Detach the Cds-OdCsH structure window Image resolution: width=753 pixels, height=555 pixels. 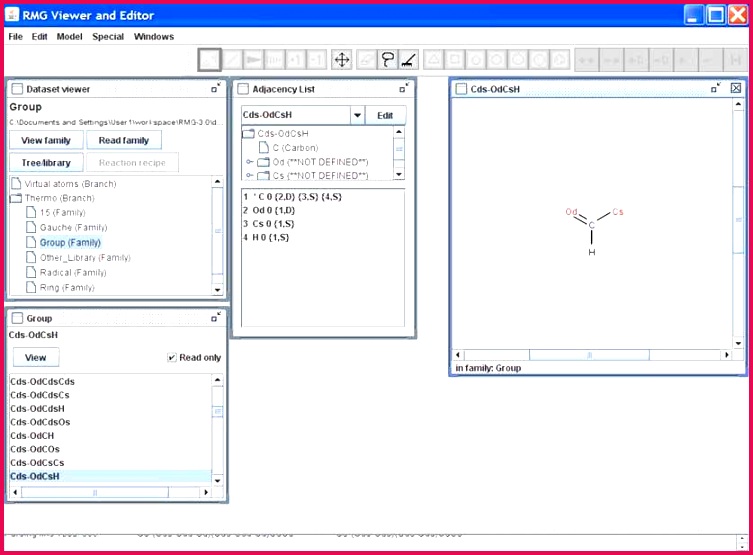[x=716, y=88]
